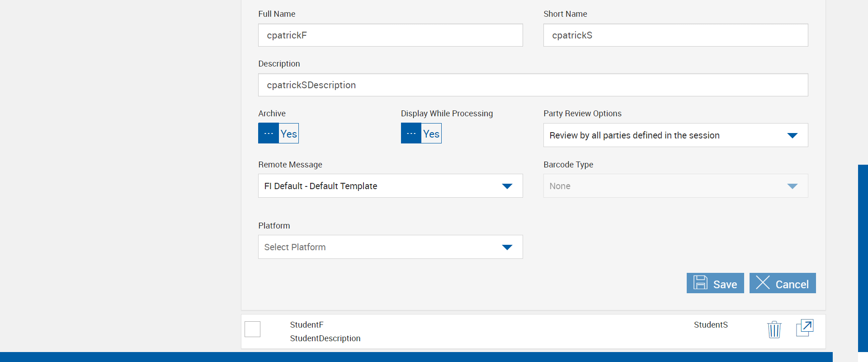This screenshot has width=868, height=362.
Task: Click the vertical scrollbar on the right
Action: (863, 258)
